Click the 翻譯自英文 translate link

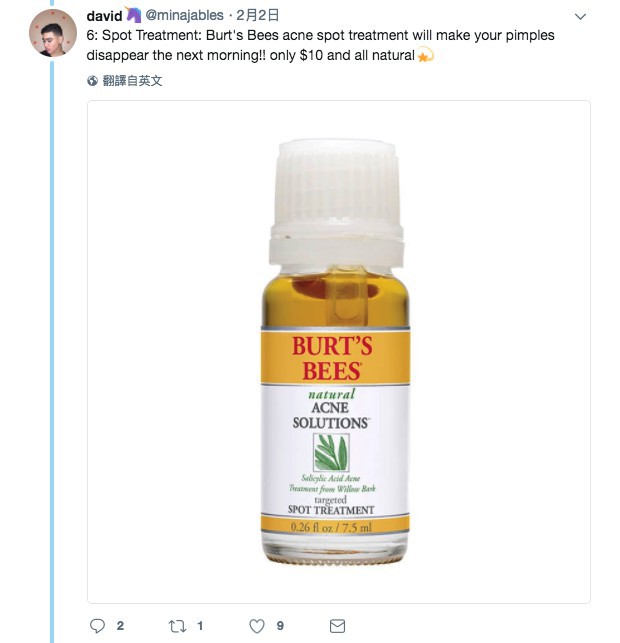click(x=133, y=81)
